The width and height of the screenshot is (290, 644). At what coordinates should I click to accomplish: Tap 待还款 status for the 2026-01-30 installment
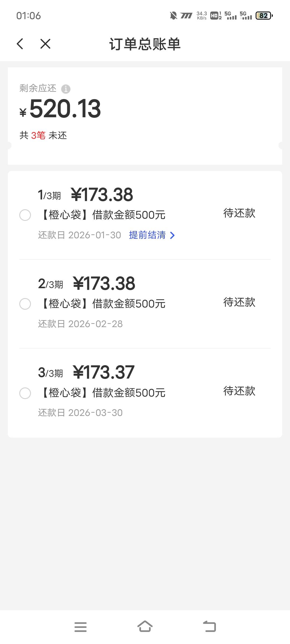click(239, 213)
